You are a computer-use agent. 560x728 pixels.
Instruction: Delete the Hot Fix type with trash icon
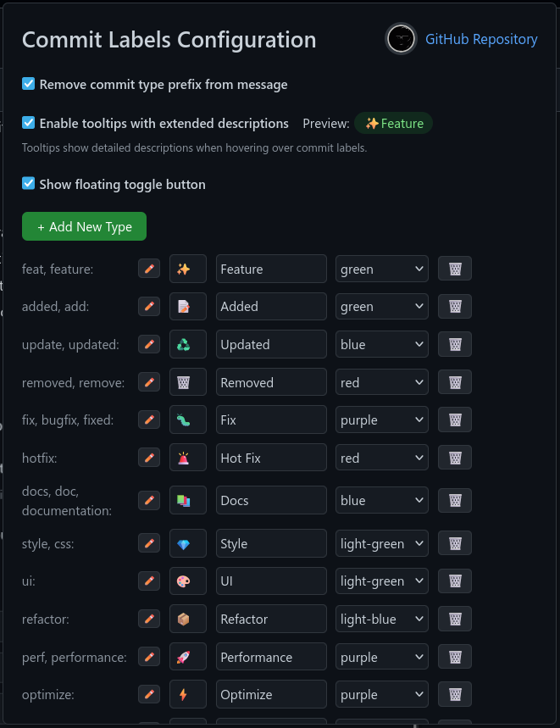[455, 458]
